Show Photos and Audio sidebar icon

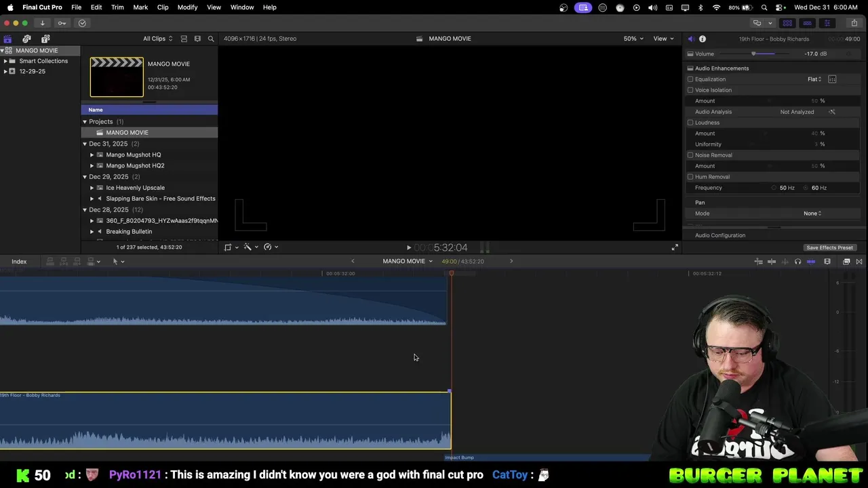[26, 39]
